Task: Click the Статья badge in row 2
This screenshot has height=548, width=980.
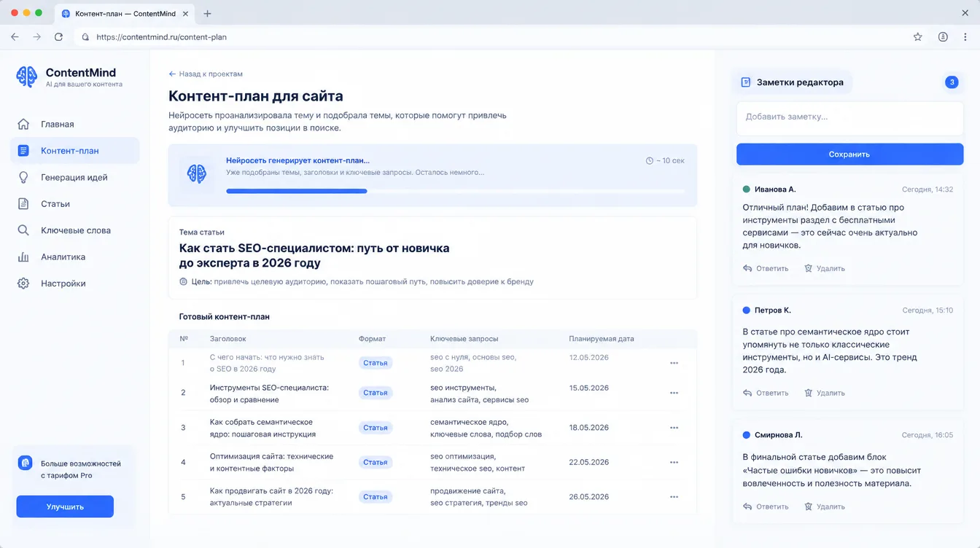Action: 376,393
